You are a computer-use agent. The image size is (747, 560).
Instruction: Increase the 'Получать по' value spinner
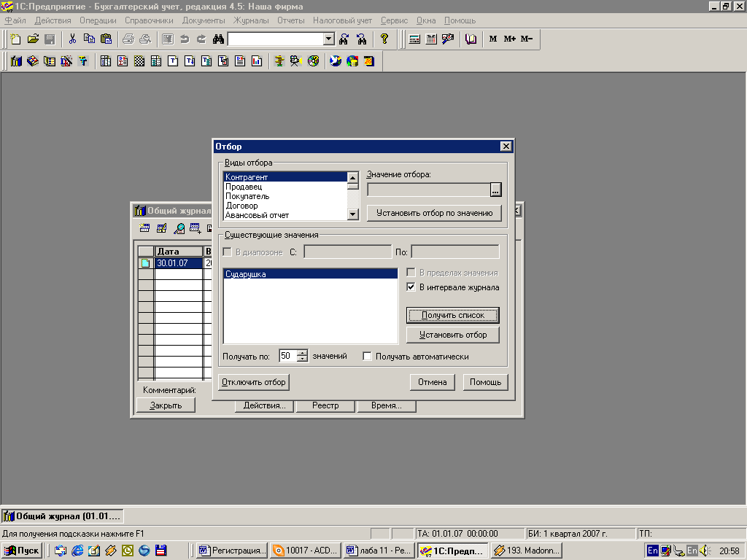[303, 353]
